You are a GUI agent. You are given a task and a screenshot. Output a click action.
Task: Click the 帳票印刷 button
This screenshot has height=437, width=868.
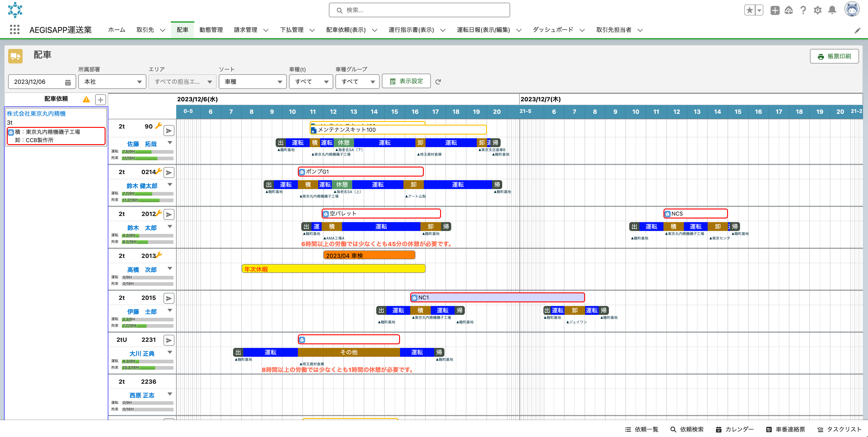pos(834,56)
